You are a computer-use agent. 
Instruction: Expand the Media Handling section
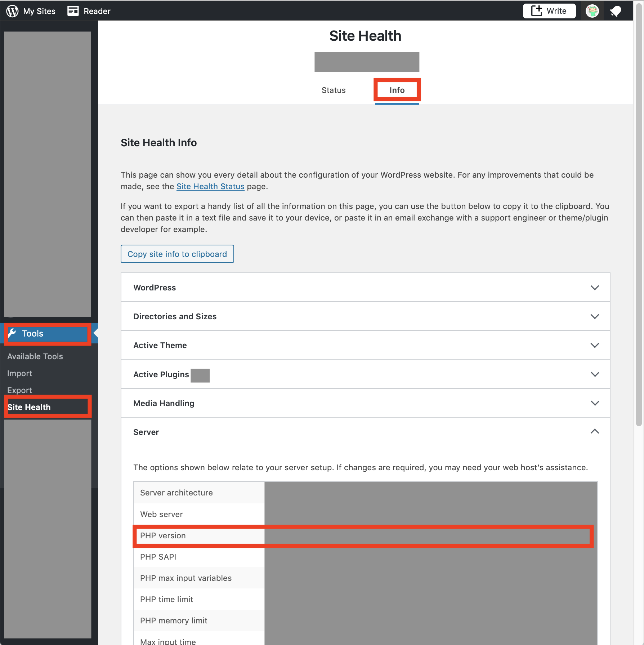[366, 403]
